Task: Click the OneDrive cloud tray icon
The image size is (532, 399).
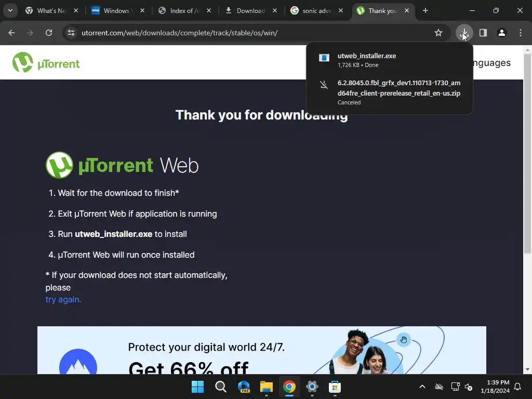Action: [x=439, y=387]
